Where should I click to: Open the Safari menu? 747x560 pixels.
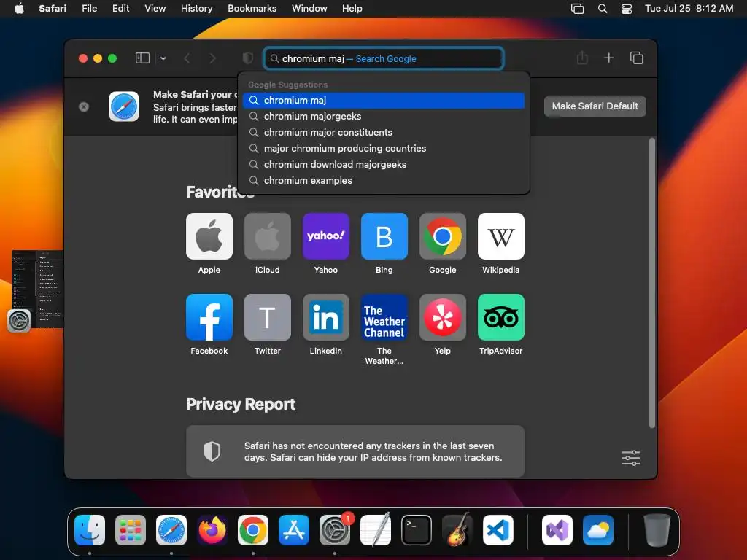(x=53, y=9)
